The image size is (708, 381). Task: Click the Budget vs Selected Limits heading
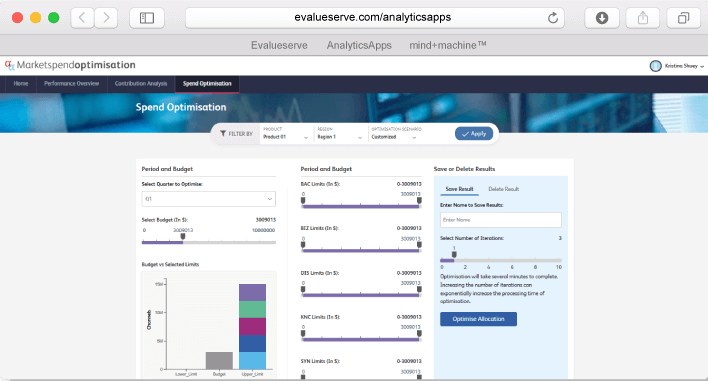tap(170, 265)
